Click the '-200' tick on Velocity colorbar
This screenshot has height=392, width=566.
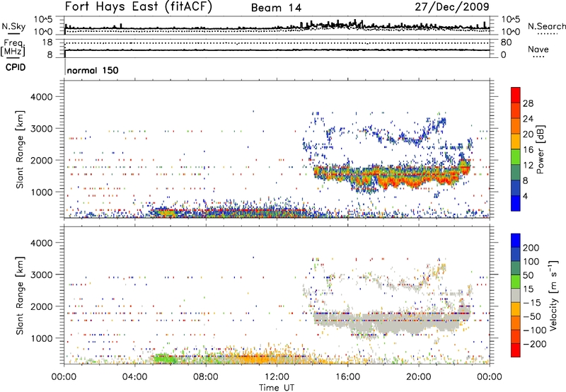coord(535,344)
